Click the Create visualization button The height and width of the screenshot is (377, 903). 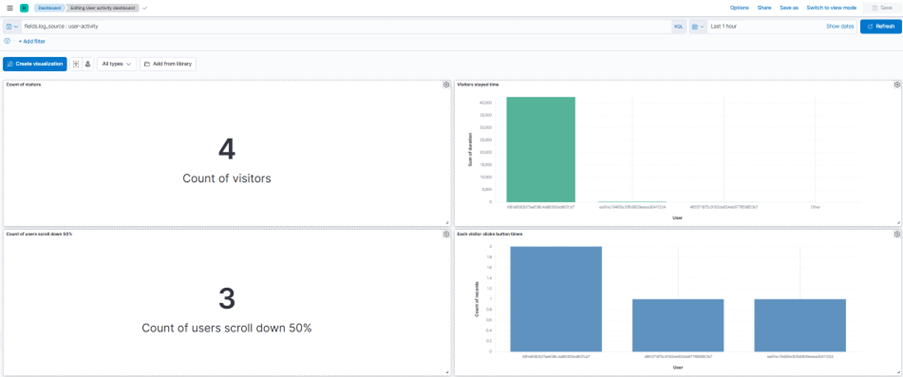tap(35, 64)
